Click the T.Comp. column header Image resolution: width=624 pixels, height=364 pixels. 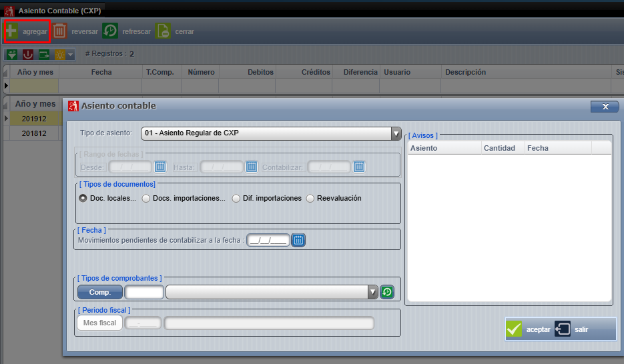pos(160,72)
